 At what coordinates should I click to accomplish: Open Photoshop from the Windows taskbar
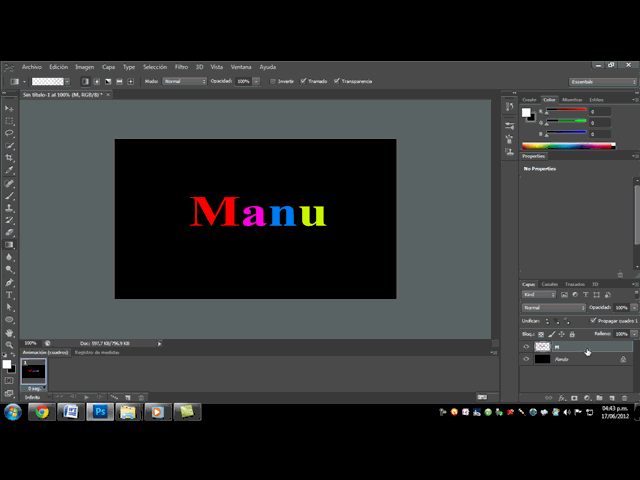tap(100, 412)
